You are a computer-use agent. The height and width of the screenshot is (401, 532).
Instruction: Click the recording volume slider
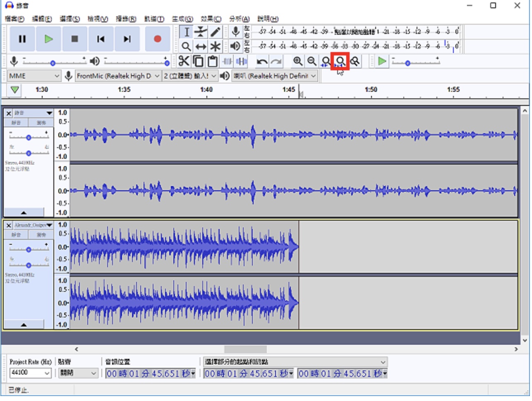coord(54,62)
